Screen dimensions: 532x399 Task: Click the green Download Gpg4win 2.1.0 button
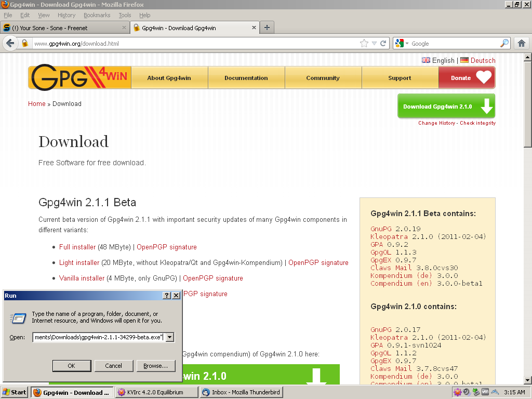coord(446,106)
